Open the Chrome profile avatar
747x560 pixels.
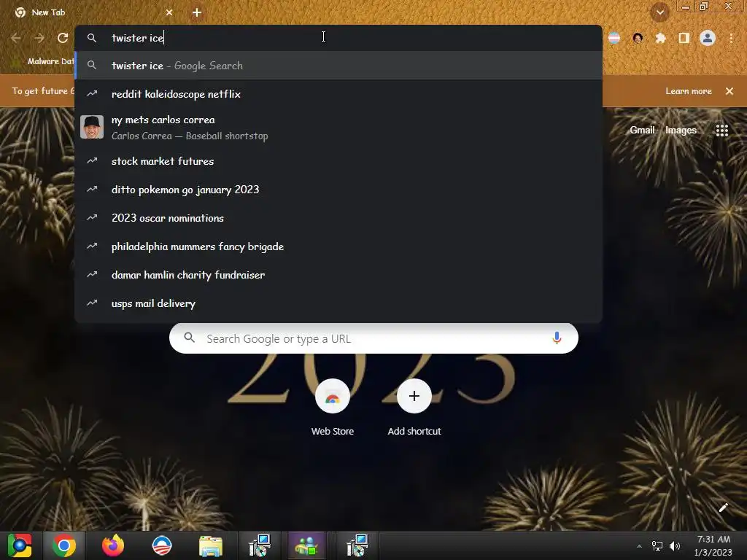coord(708,38)
